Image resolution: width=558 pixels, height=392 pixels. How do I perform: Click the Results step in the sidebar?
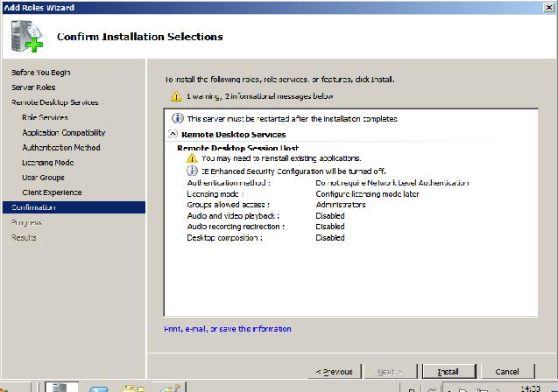tap(24, 237)
